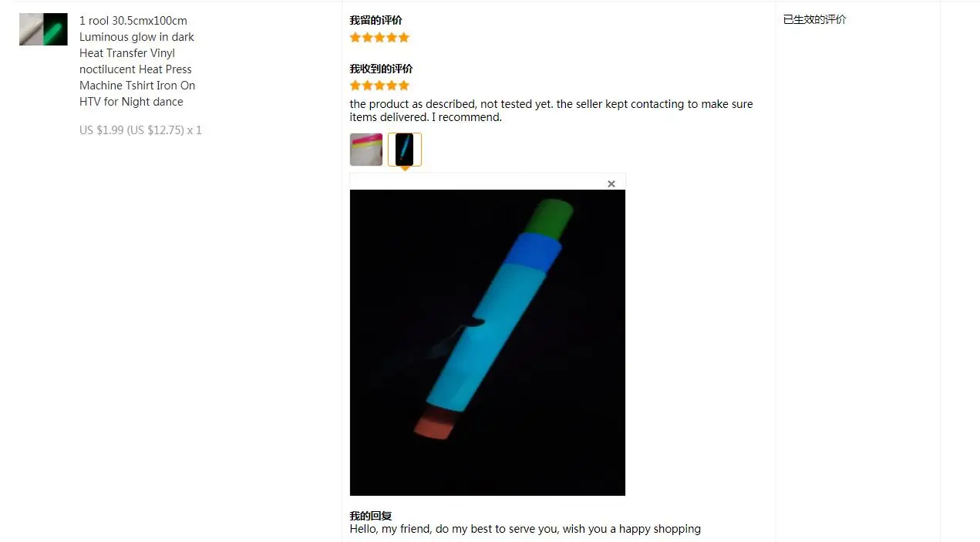The width and height of the screenshot is (980, 542).
Task: Click the US $1.99 price text
Action: coord(101,130)
